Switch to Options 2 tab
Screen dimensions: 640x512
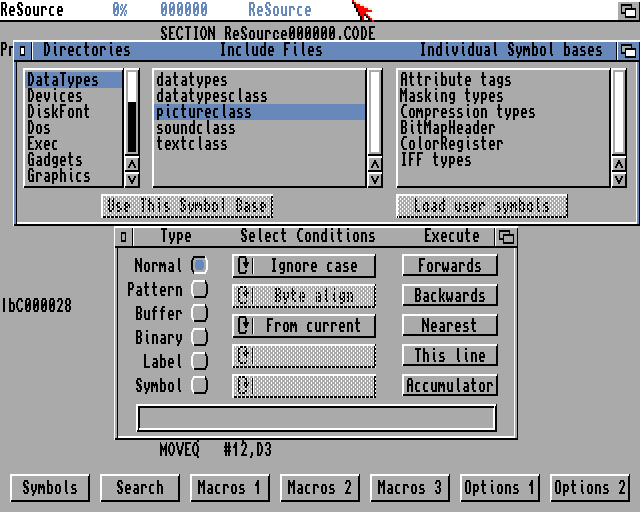coord(590,488)
